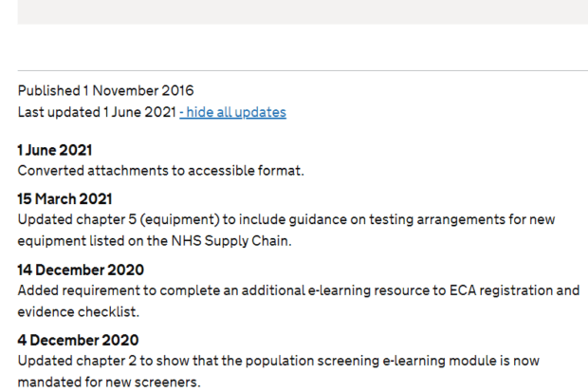Click the 'additional e-learning resource' phrase

coord(337,290)
